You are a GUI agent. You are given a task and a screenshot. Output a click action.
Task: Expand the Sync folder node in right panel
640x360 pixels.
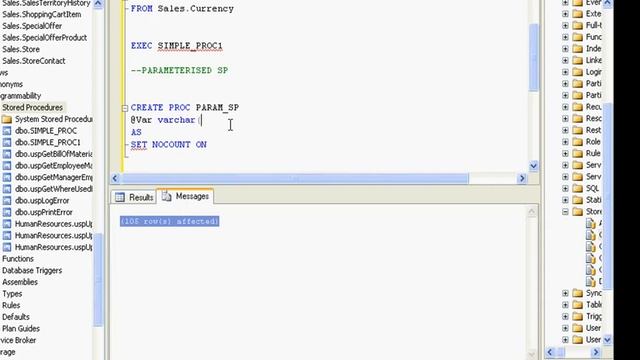(565, 293)
